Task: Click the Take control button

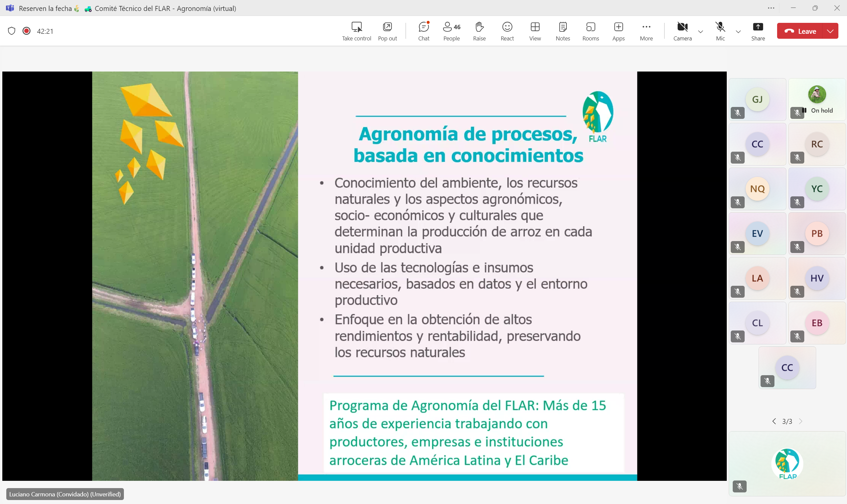Action: (356, 31)
